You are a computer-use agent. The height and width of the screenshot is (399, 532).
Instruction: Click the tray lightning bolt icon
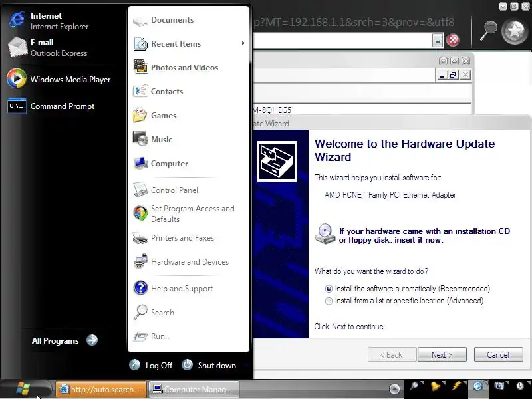pos(456,386)
